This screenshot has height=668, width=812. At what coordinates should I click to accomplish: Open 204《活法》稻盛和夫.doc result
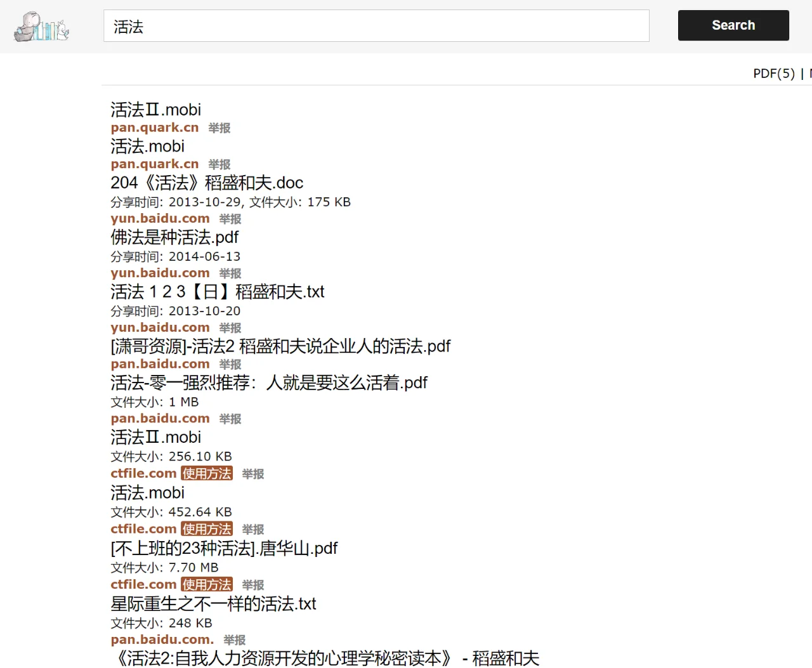pos(207,183)
